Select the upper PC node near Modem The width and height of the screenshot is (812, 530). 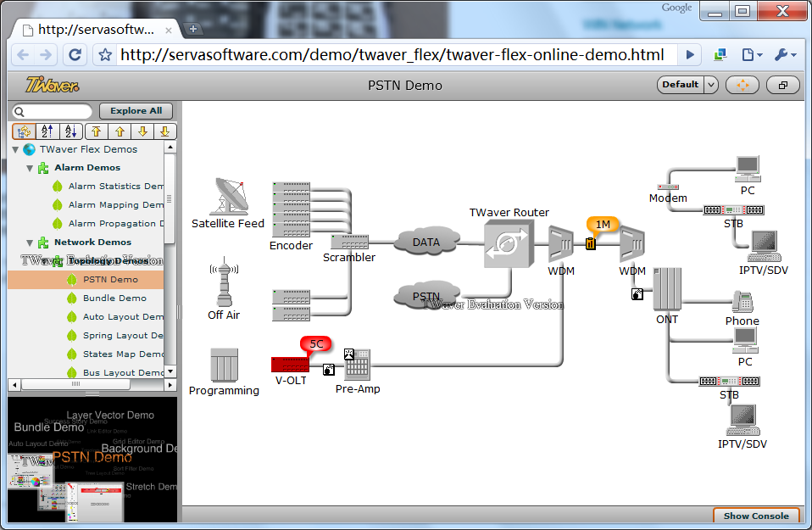[x=748, y=169]
